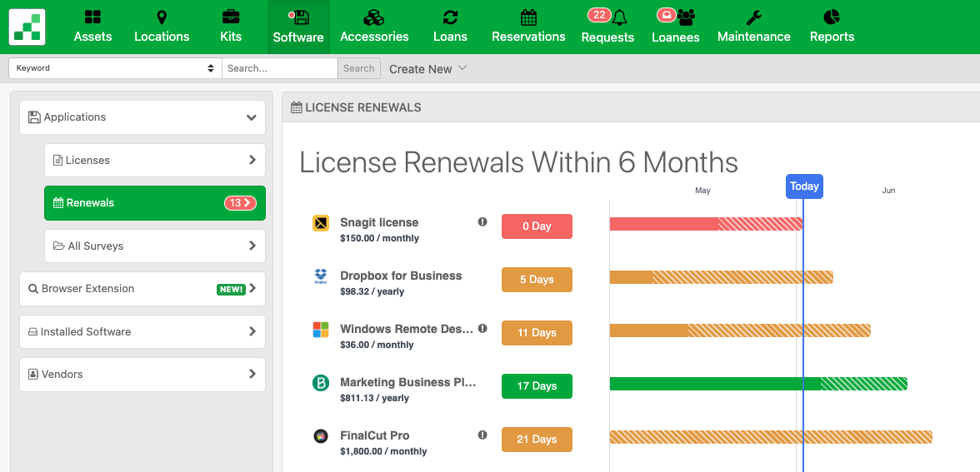The width and height of the screenshot is (980, 472).
Task: Open the Kits section
Action: 231,27
